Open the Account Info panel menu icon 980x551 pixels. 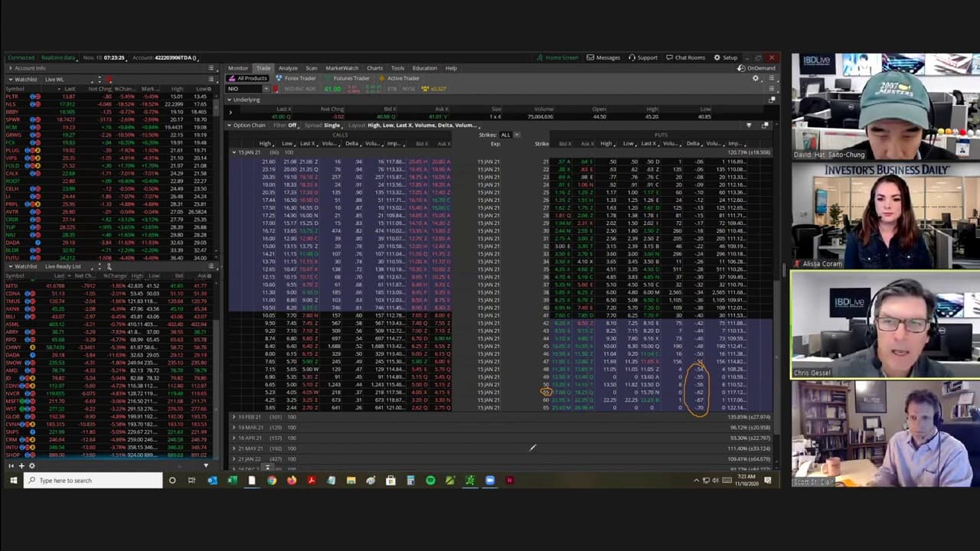(211, 68)
